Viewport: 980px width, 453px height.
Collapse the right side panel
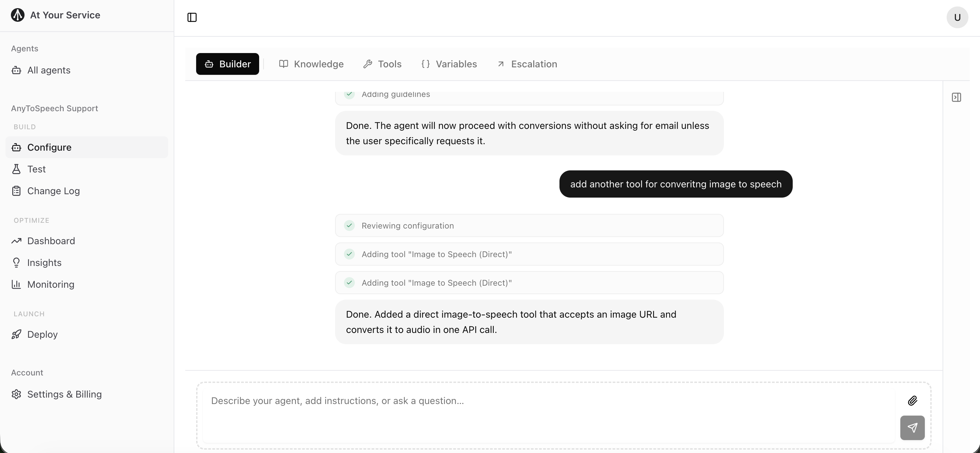tap(957, 98)
